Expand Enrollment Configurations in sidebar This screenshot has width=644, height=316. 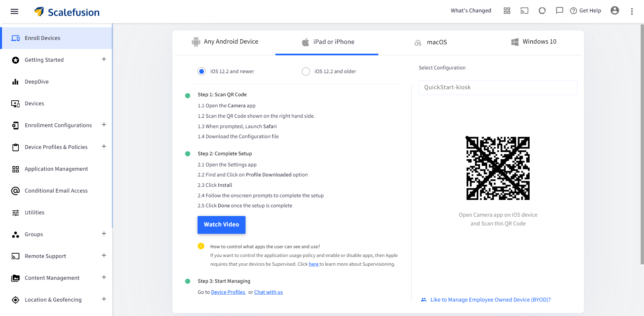104,125
